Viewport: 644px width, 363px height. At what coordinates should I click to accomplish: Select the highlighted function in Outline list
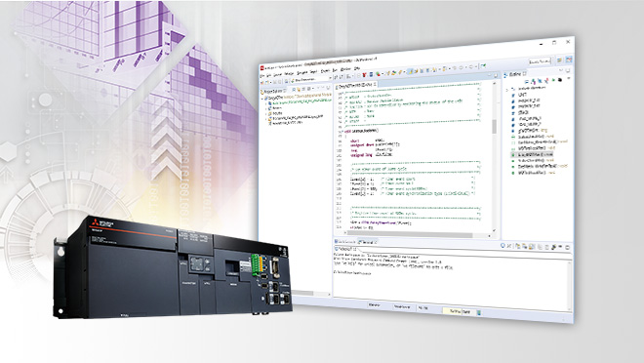point(533,154)
